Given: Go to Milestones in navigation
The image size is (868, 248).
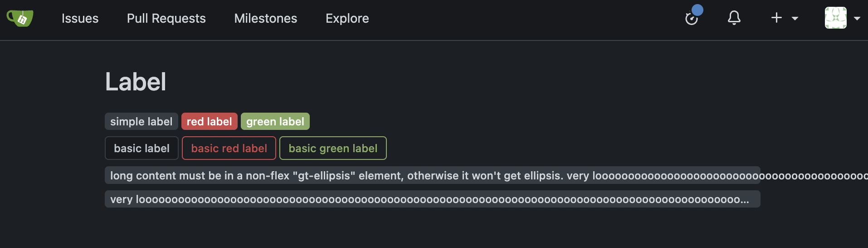Looking at the screenshot, I should pos(266,19).
